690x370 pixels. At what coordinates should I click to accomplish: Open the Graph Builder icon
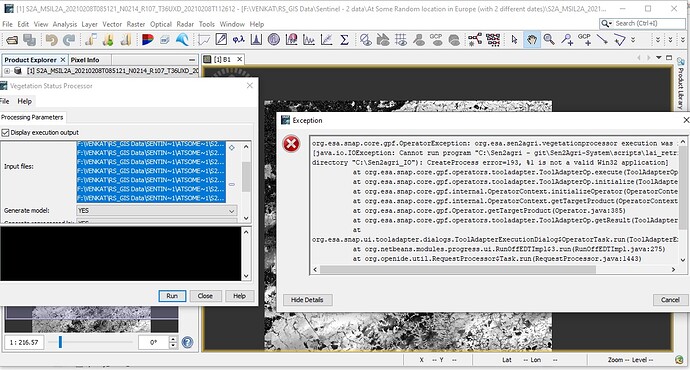click(x=475, y=40)
